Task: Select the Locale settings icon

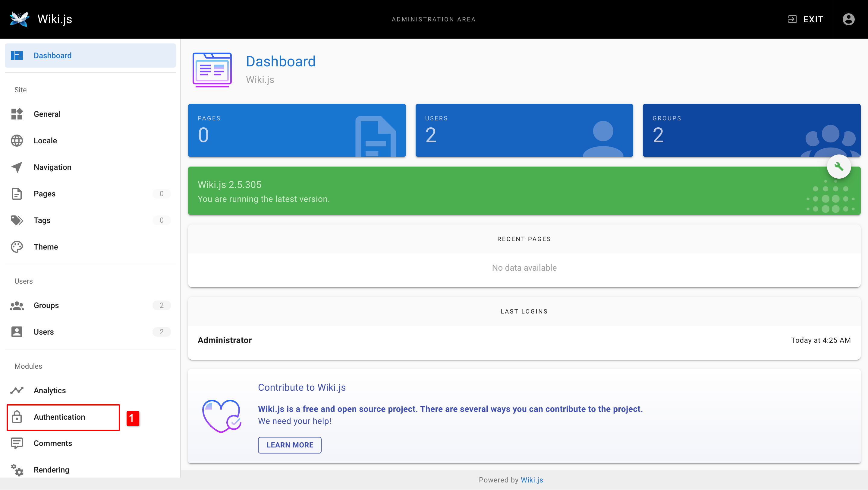Action: [17, 141]
